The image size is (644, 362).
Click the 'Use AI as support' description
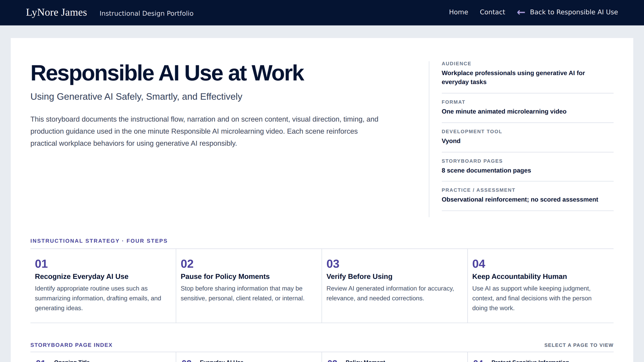pyautogui.click(x=532, y=298)
